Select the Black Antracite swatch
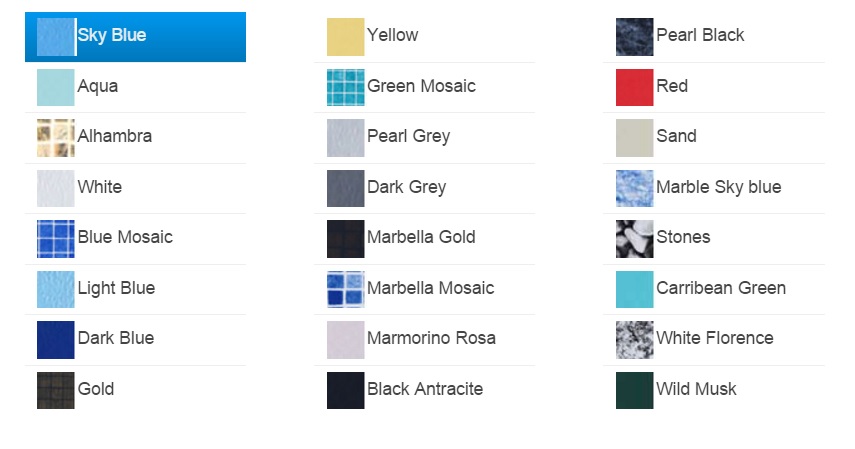Viewport: 855px width, 449px height. 346,390
